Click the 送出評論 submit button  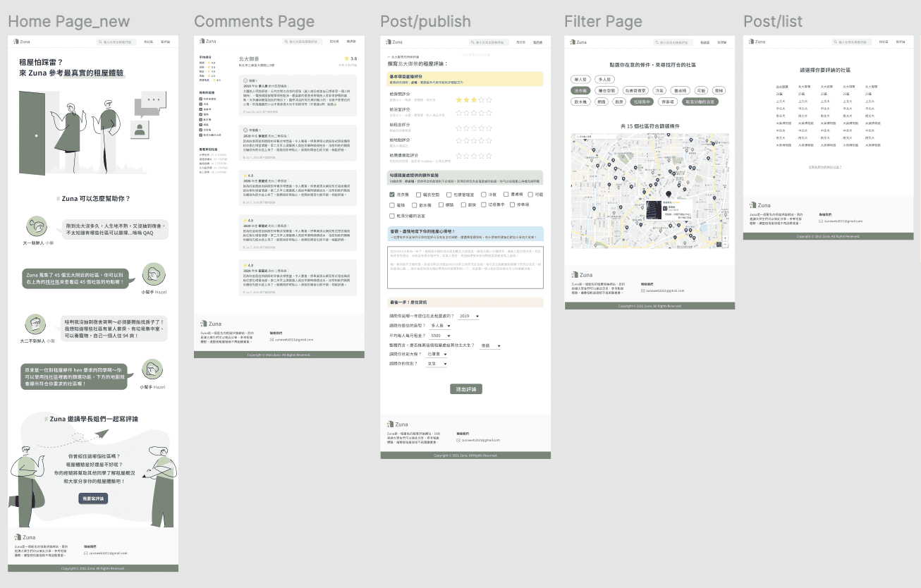(465, 388)
